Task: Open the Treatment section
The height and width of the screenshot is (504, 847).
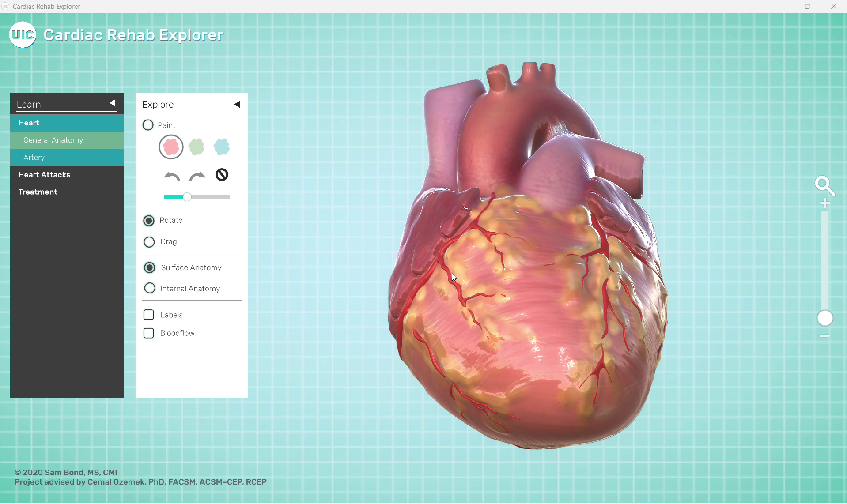Action: (x=67, y=192)
